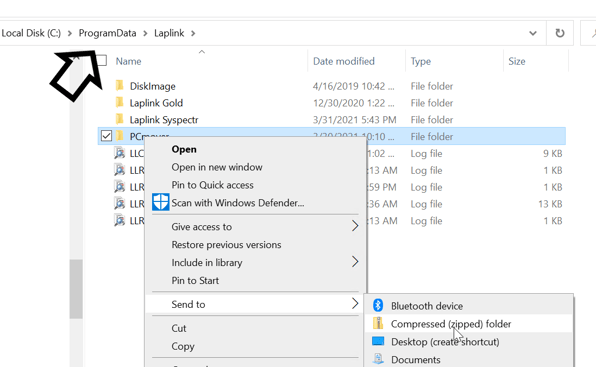This screenshot has height=367, width=596.
Task: Select the Laplink Gold folder icon
Action: pos(120,102)
